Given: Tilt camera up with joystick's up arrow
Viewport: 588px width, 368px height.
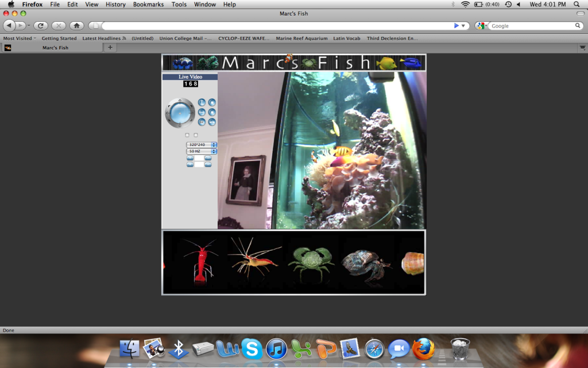Looking at the screenshot, I should (x=180, y=102).
